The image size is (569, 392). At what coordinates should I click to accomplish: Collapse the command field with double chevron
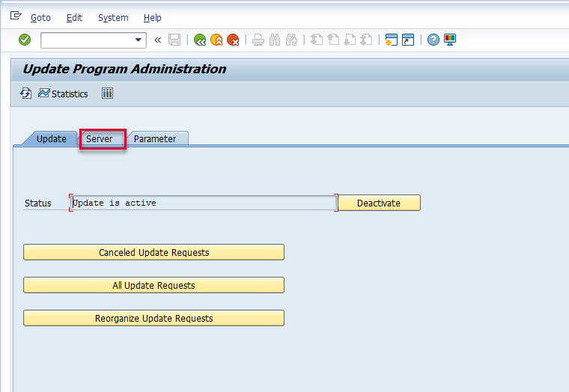[x=157, y=40]
